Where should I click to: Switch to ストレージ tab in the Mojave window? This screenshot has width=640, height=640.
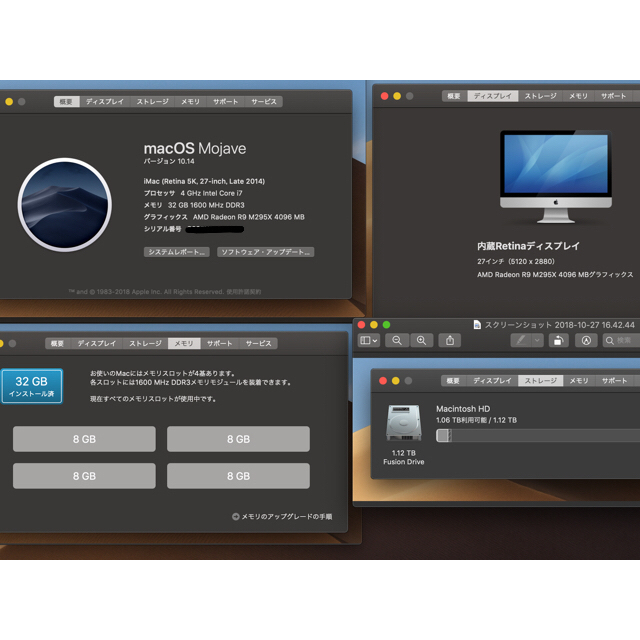pyautogui.click(x=153, y=102)
